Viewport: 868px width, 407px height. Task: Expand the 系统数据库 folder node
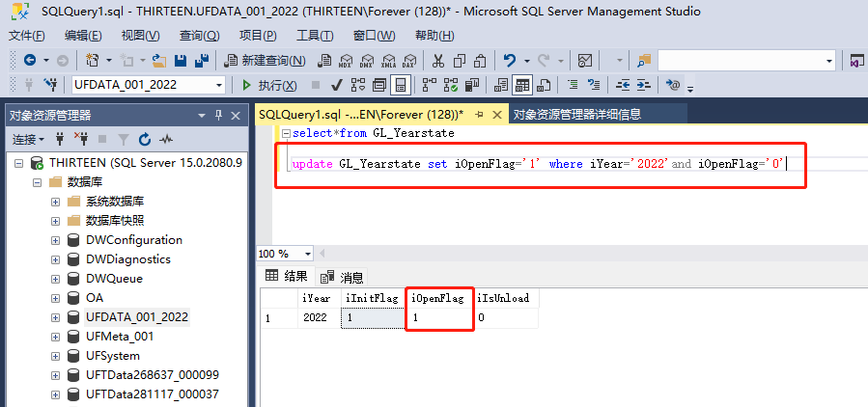coord(55,202)
